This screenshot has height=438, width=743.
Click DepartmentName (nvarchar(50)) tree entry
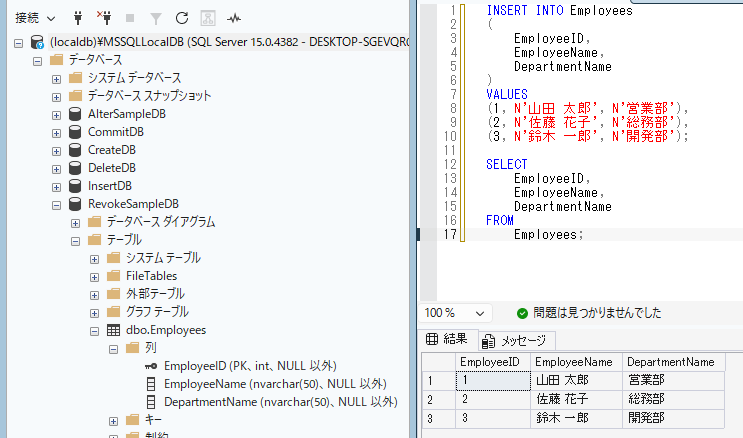tap(281, 402)
